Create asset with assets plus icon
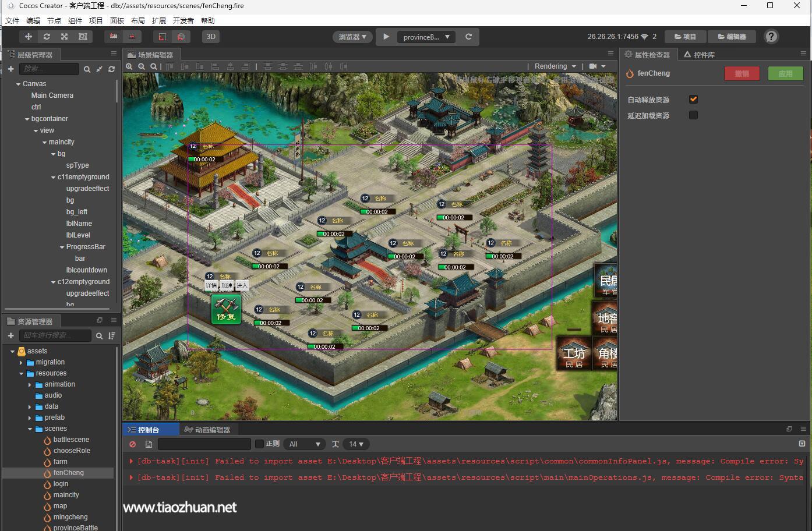The width and height of the screenshot is (812, 531). 10,335
